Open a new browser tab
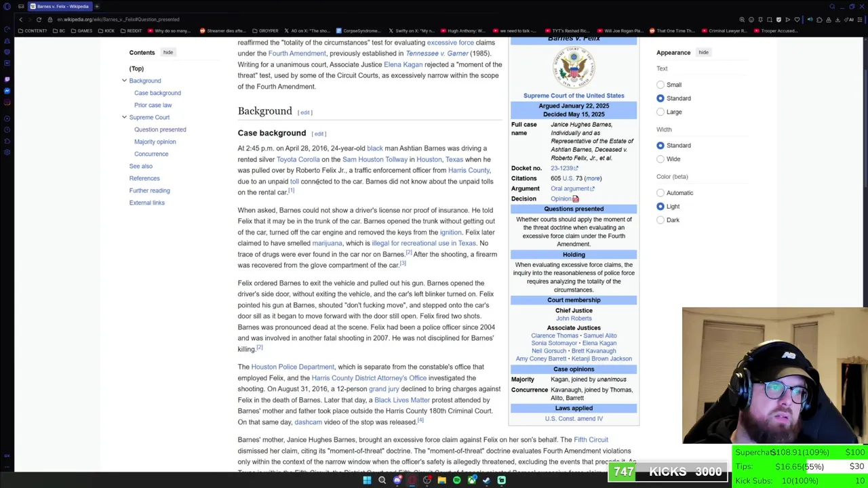The image size is (868, 488). (x=97, y=6)
